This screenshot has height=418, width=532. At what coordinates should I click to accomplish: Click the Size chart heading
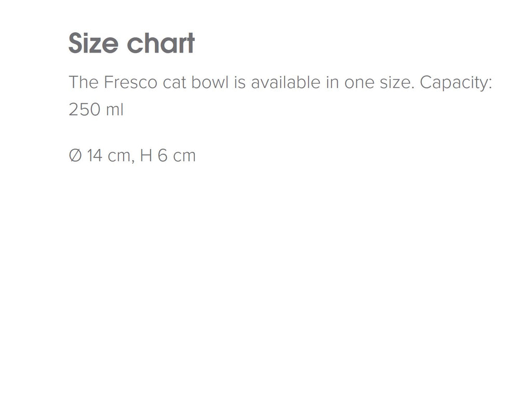131,43
